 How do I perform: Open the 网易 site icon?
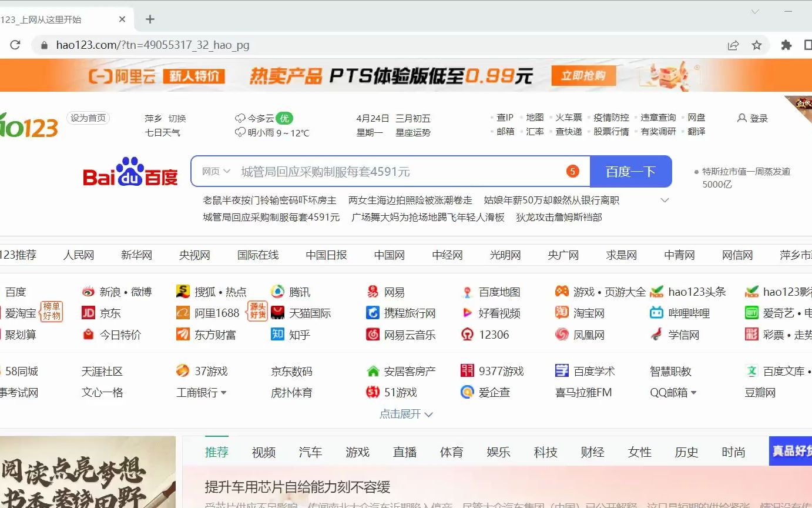click(373, 292)
